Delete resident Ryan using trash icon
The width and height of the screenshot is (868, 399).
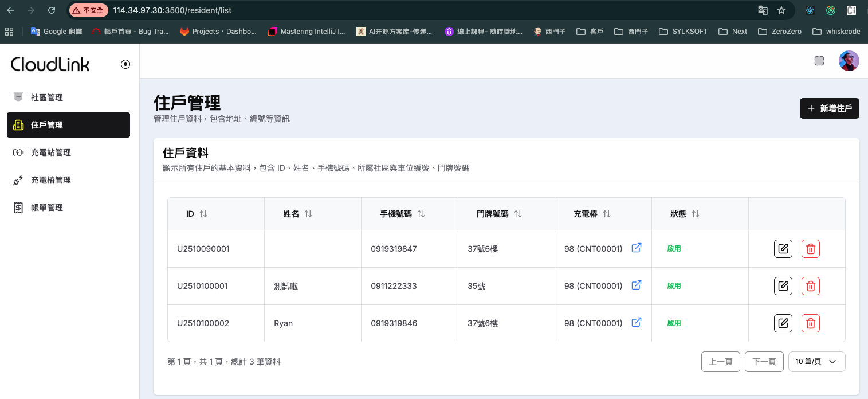810,323
